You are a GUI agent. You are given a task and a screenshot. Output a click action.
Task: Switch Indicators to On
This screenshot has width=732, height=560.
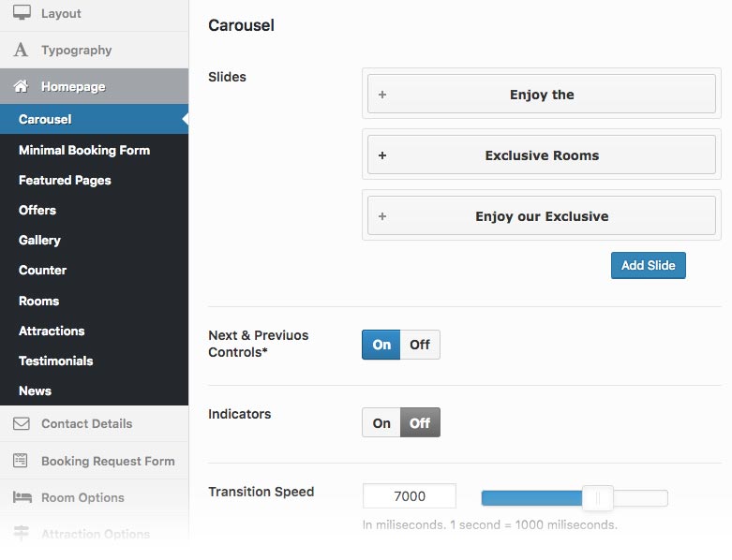pyautogui.click(x=381, y=422)
